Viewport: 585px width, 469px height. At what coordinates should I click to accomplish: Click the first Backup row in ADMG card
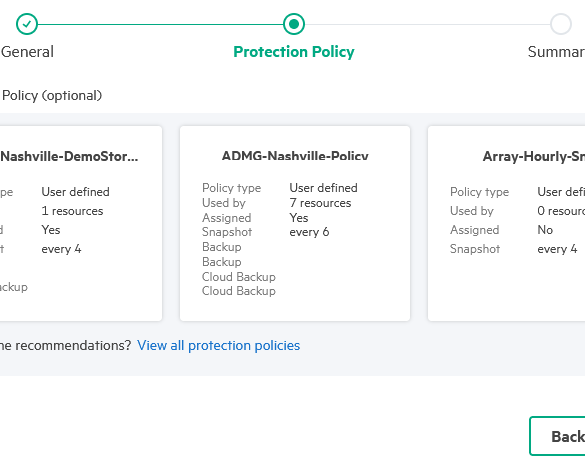pos(222,247)
